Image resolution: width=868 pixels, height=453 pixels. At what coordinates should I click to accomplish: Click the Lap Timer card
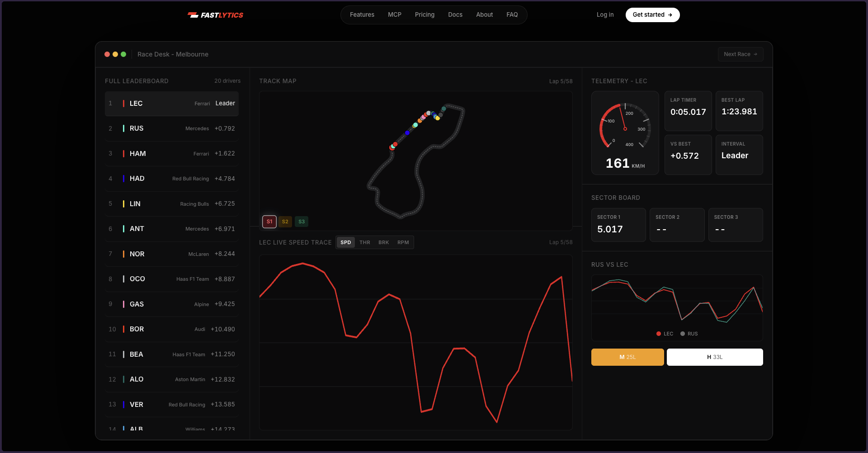pyautogui.click(x=688, y=111)
